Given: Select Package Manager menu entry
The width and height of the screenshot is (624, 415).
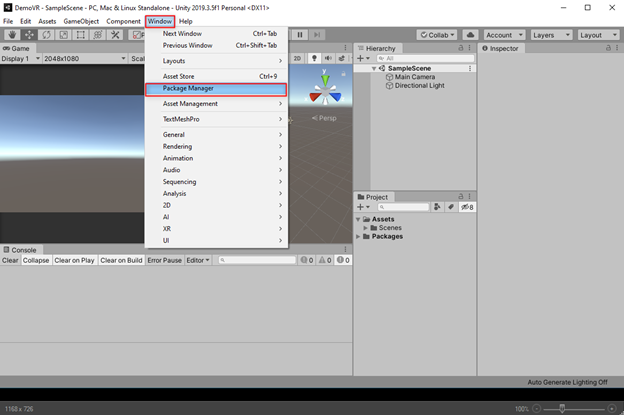Looking at the screenshot, I should (216, 89).
